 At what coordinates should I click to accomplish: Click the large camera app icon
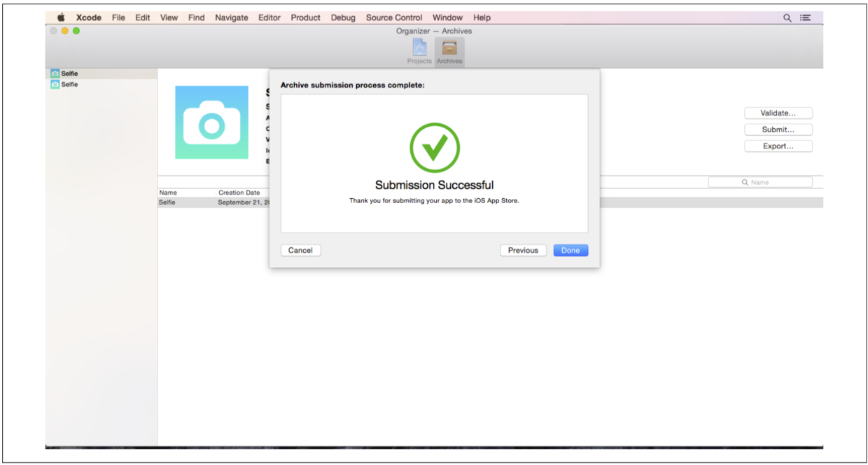pyautogui.click(x=211, y=123)
